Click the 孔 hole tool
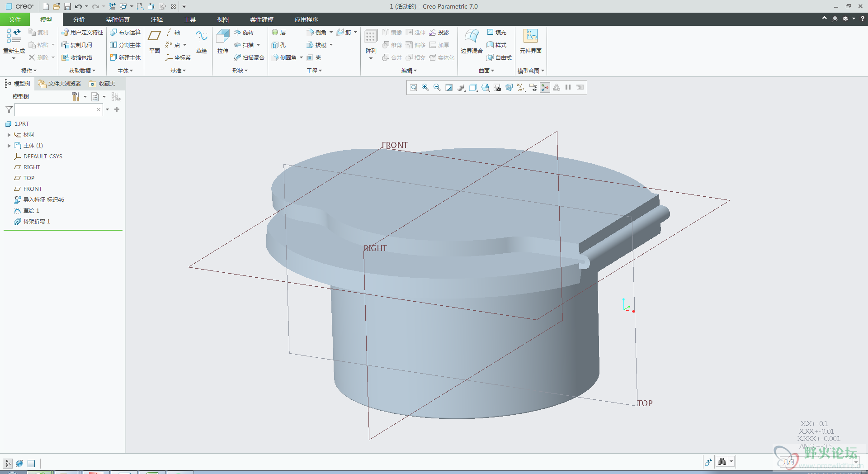Screen dimensions: 868x474 click(x=279, y=45)
